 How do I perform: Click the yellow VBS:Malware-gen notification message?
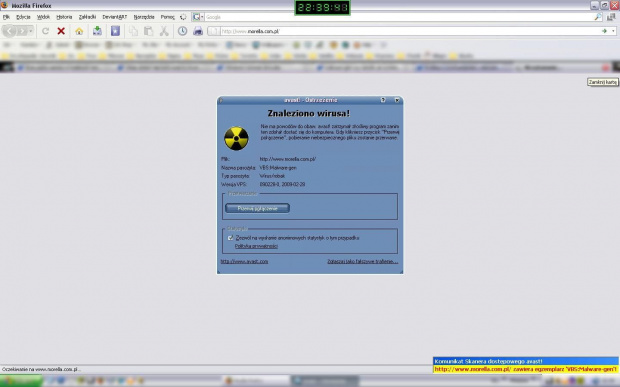pos(525,369)
